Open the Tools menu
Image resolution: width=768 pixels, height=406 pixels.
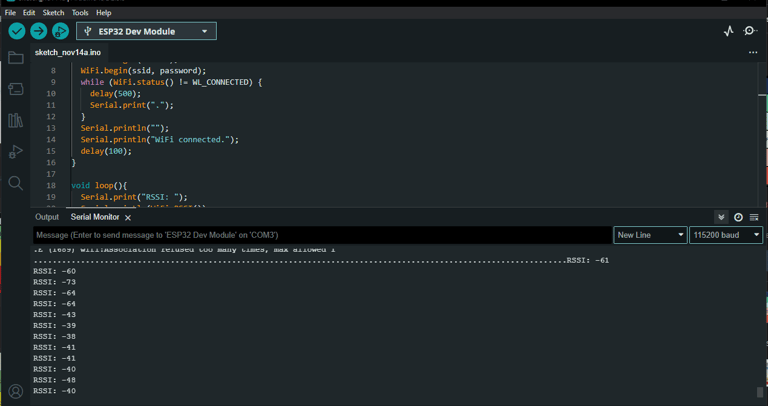80,13
